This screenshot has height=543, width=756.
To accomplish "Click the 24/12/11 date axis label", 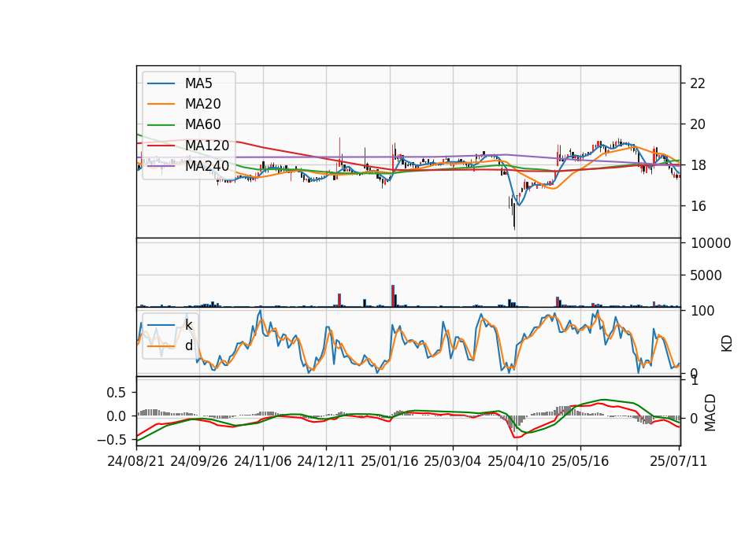I will (326, 461).
